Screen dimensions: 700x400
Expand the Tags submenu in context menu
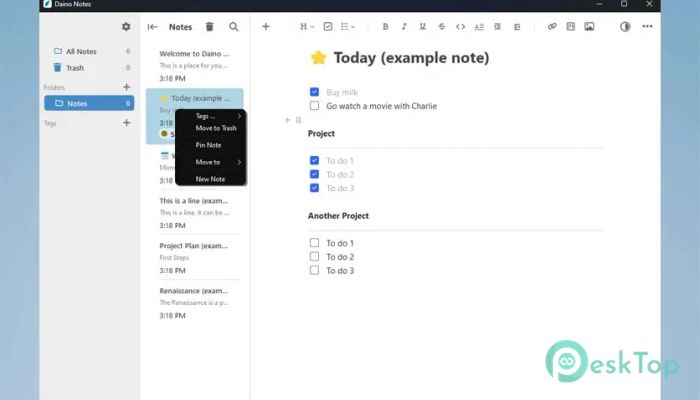coord(210,116)
